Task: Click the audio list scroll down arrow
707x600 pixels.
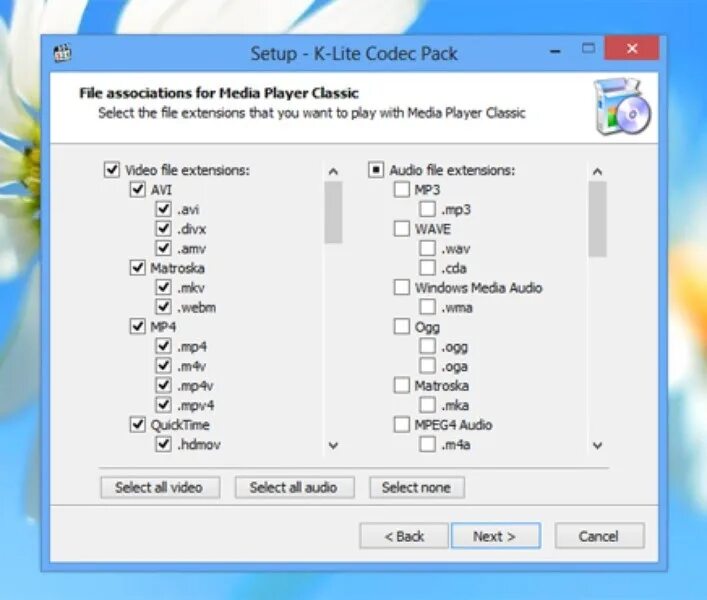Action: [x=597, y=445]
